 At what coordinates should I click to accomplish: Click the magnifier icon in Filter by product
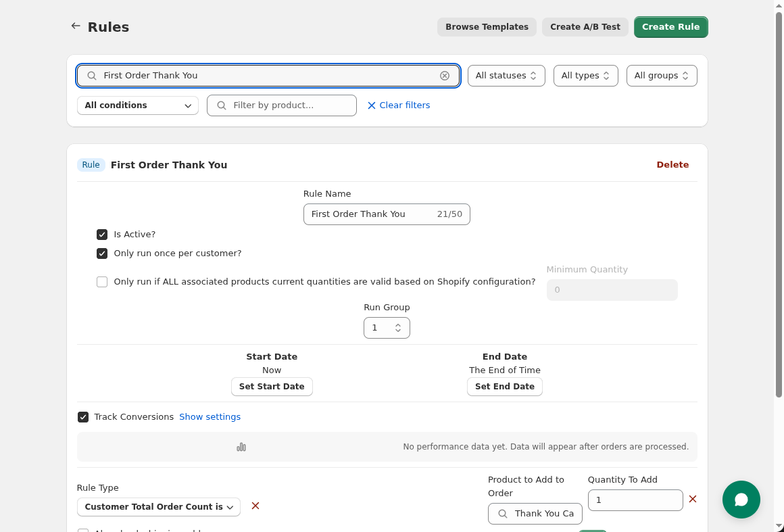pos(222,105)
